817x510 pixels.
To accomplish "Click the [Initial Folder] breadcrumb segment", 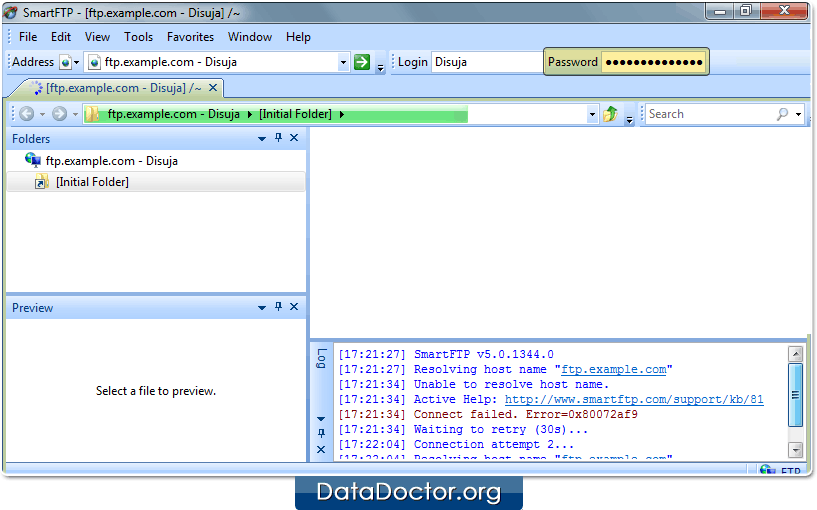I will [295, 114].
